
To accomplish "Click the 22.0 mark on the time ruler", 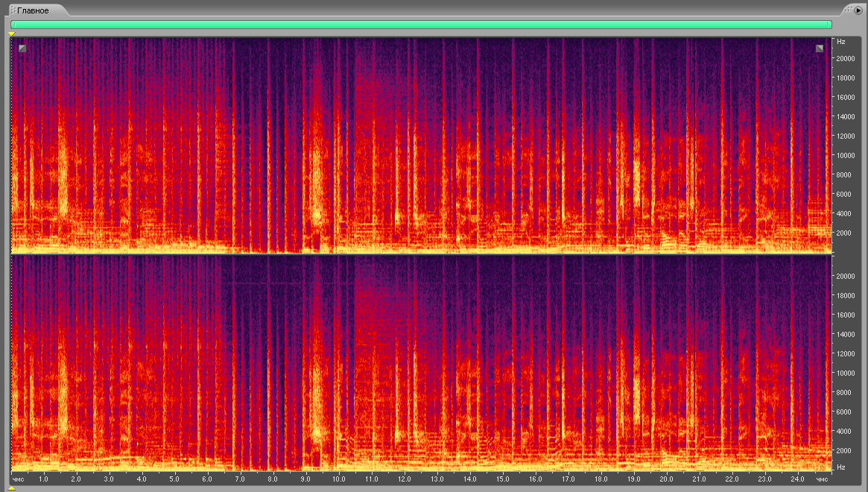I will [732, 479].
